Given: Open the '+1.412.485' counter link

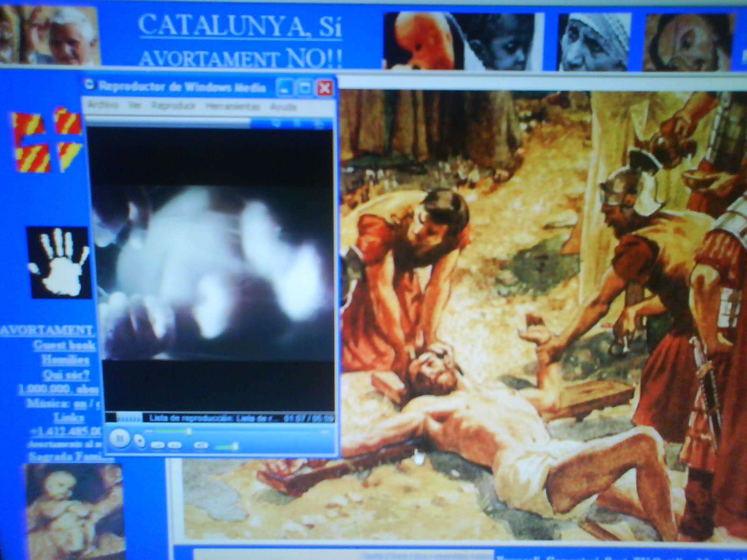Looking at the screenshot, I should pos(65,431).
